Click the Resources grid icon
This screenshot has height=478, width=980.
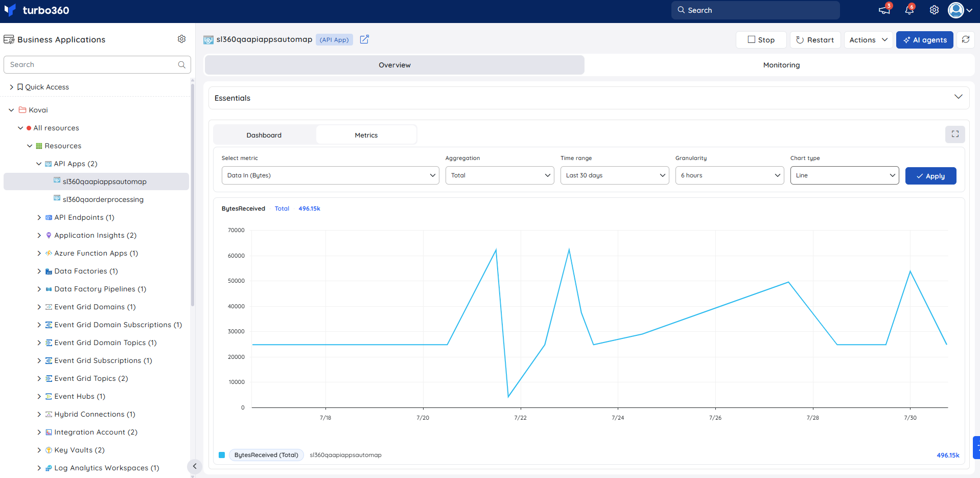coord(39,146)
